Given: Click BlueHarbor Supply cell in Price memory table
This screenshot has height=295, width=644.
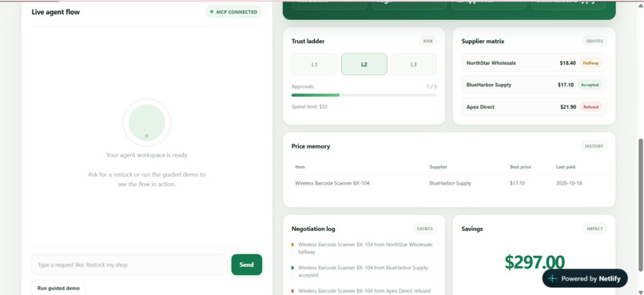Looking at the screenshot, I should tap(450, 183).
